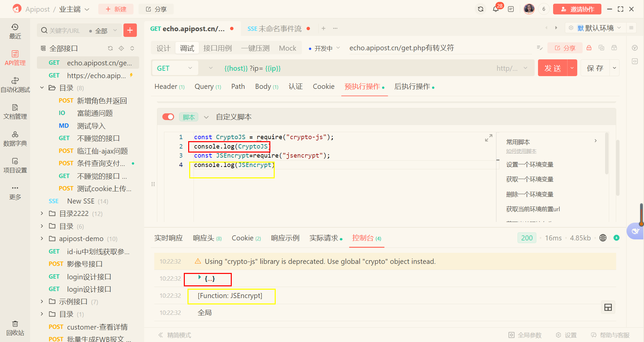Open the http protocol dropdown
This screenshot has height=342, width=644.
tap(512, 68)
